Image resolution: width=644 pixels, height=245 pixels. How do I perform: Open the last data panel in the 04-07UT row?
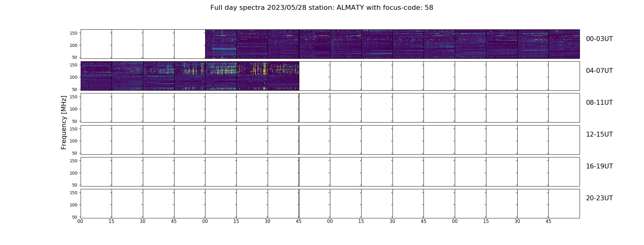[x=283, y=76]
